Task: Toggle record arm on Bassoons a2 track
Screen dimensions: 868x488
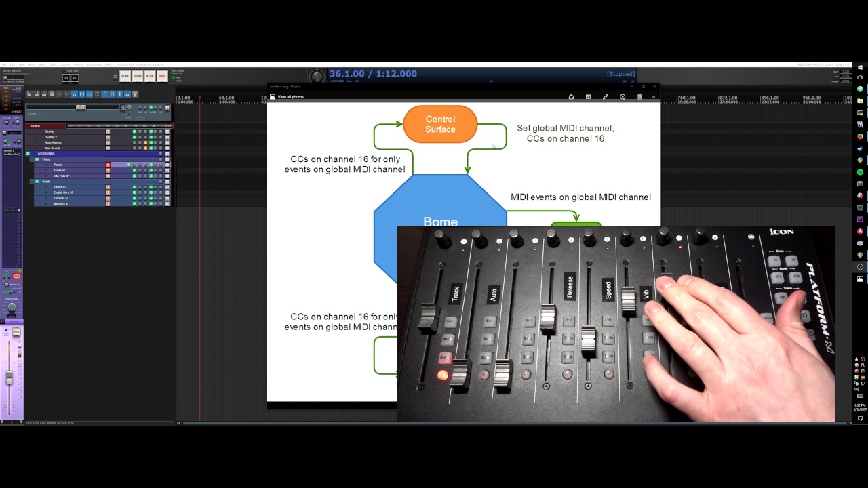Action: 108,203
